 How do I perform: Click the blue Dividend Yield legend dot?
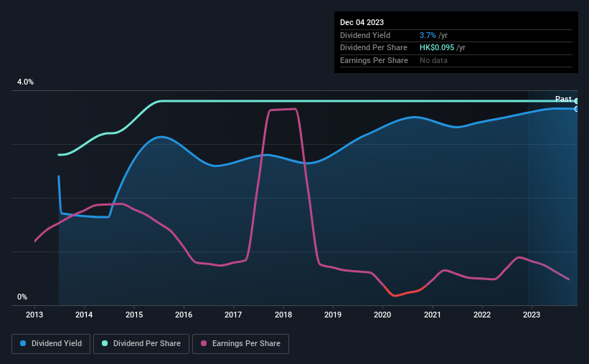tap(23, 343)
